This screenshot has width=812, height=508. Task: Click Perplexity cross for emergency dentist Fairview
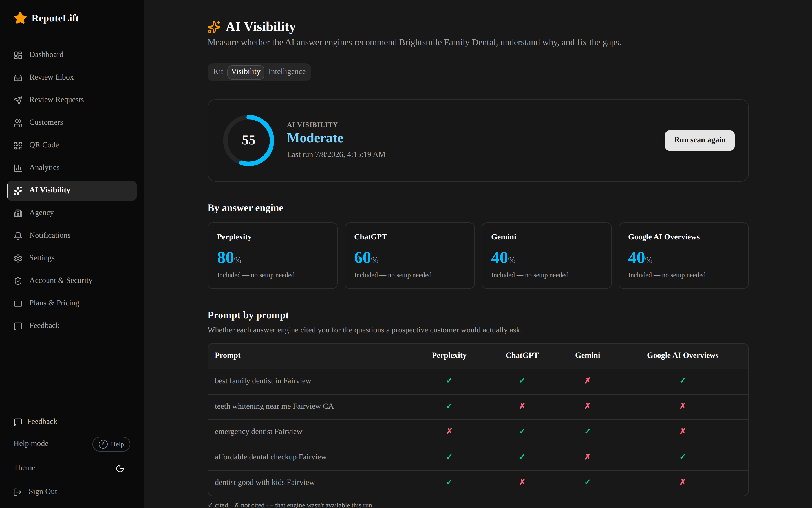[449, 432]
